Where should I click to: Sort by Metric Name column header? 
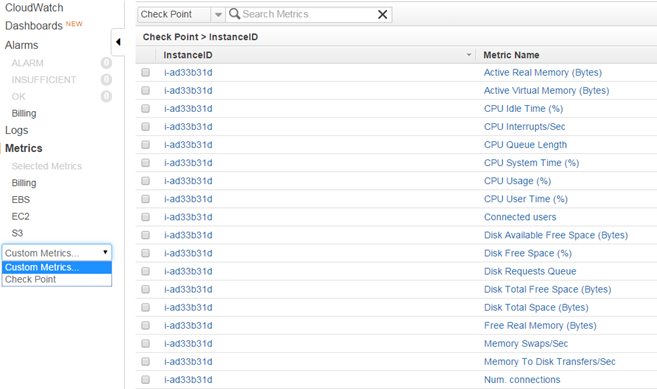point(511,55)
